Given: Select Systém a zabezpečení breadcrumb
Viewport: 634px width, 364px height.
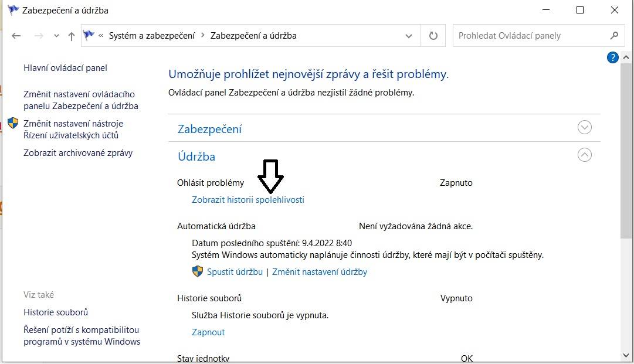Looking at the screenshot, I should point(152,36).
